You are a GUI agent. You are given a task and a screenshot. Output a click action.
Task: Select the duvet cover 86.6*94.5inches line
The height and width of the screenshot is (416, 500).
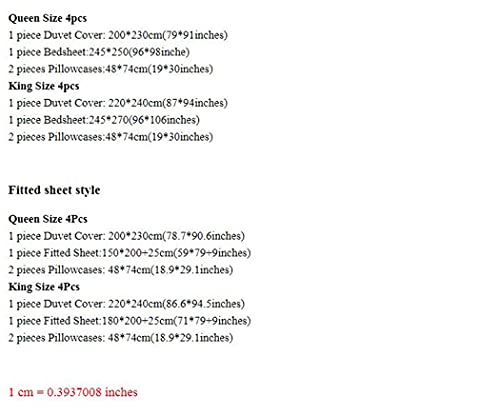coord(127,304)
